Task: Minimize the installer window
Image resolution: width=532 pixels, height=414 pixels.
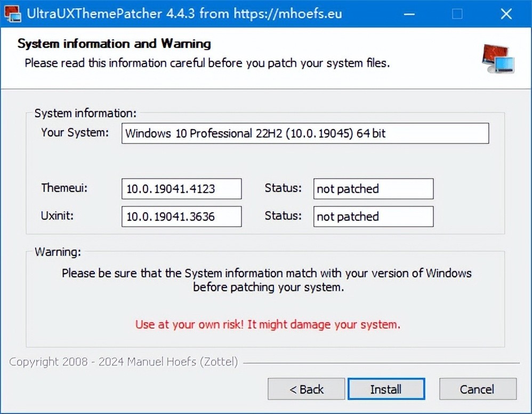Action: [409, 14]
